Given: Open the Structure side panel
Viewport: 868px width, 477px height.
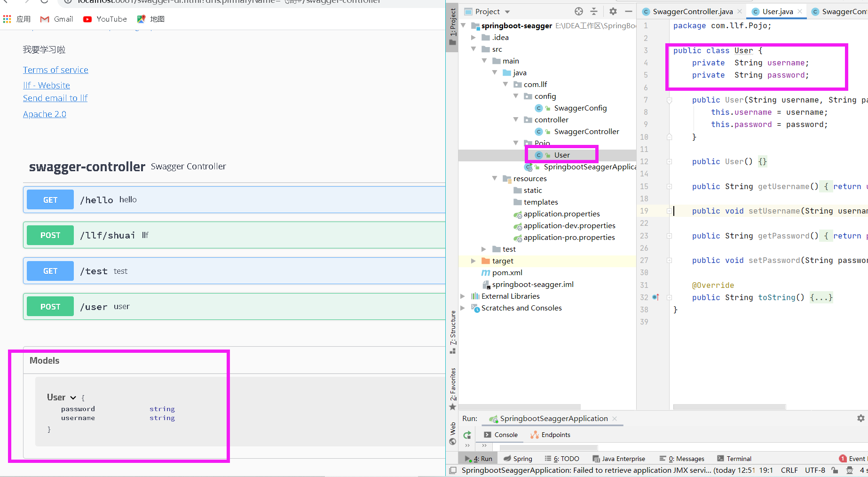Looking at the screenshot, I should pyautogui.click(x=452, y=332).
